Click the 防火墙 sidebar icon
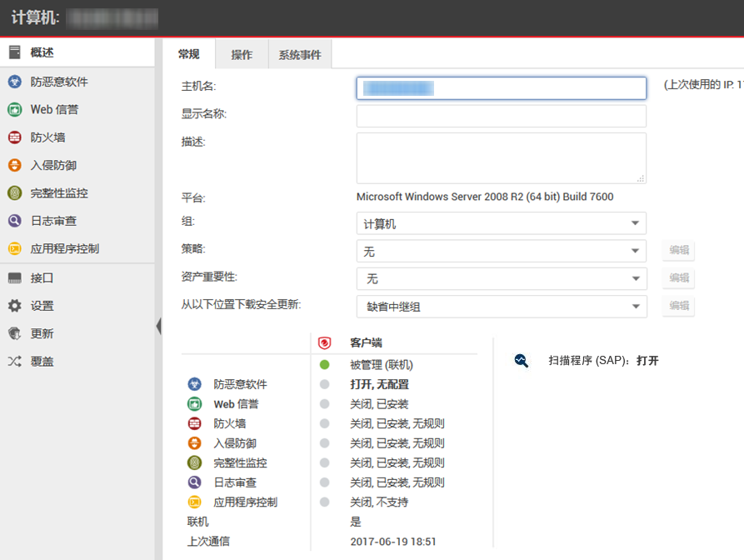Viewport: 744px width, 560px height. tap(14, 137)
